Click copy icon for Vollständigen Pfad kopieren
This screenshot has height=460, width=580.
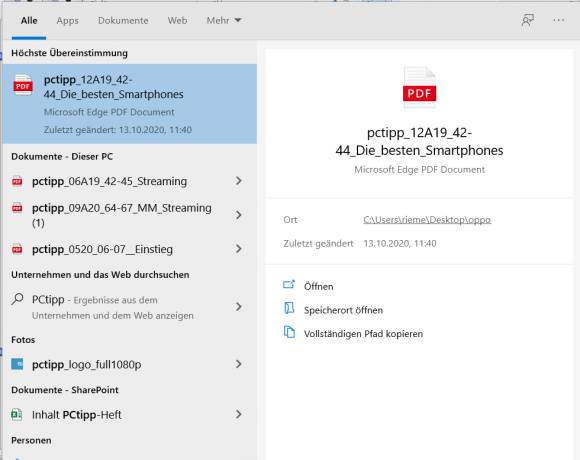click(289, 332)
